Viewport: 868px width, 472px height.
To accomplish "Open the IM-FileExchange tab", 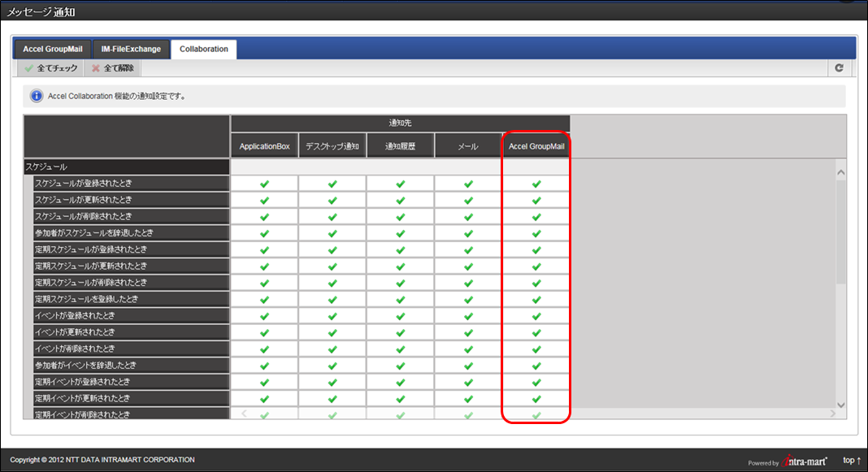I will [x=130, y=49].
